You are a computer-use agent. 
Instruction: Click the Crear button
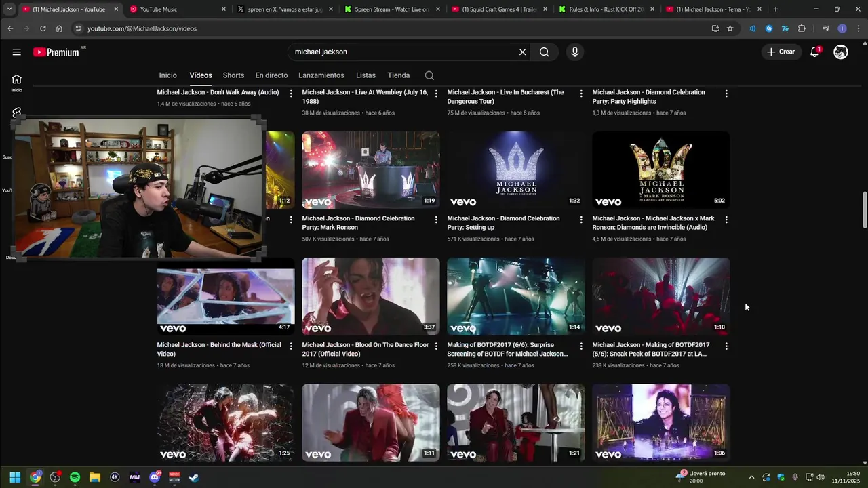tap(781, 52)
